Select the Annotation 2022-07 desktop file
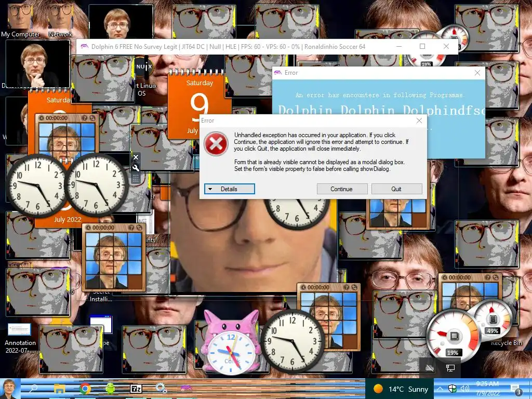Screen dimensions: 532x399 (x=19, y=338)
